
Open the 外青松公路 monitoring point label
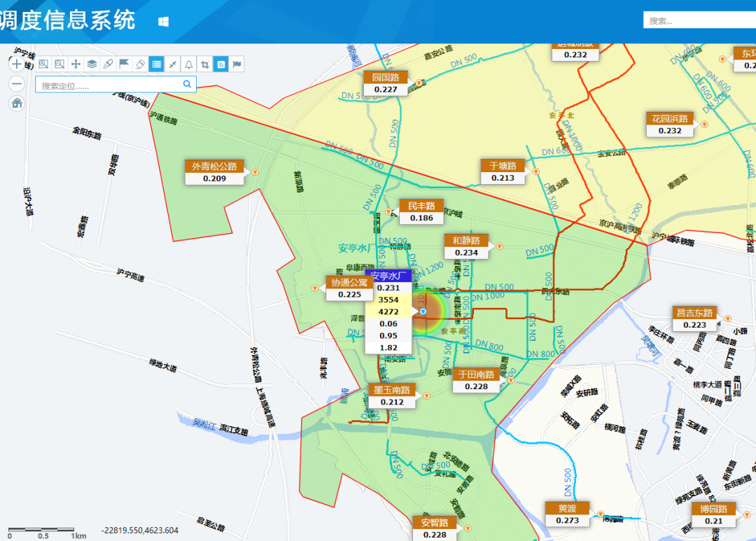point(215,167)
